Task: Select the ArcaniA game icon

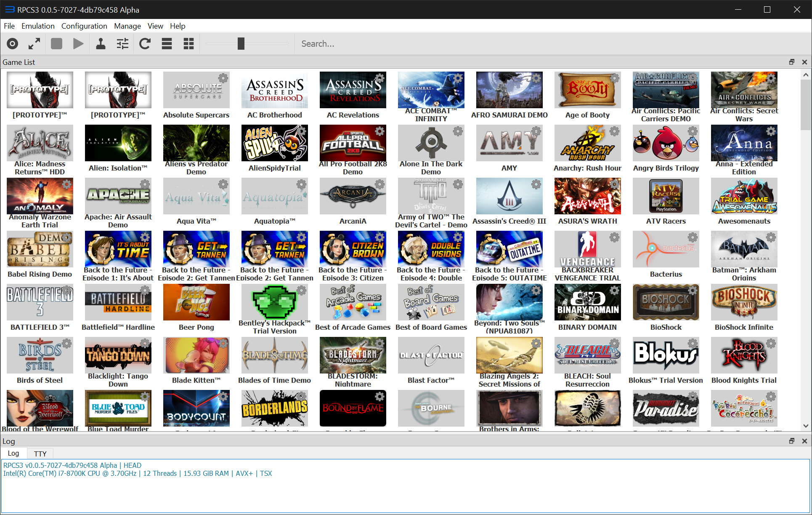Action: point(353,196)
